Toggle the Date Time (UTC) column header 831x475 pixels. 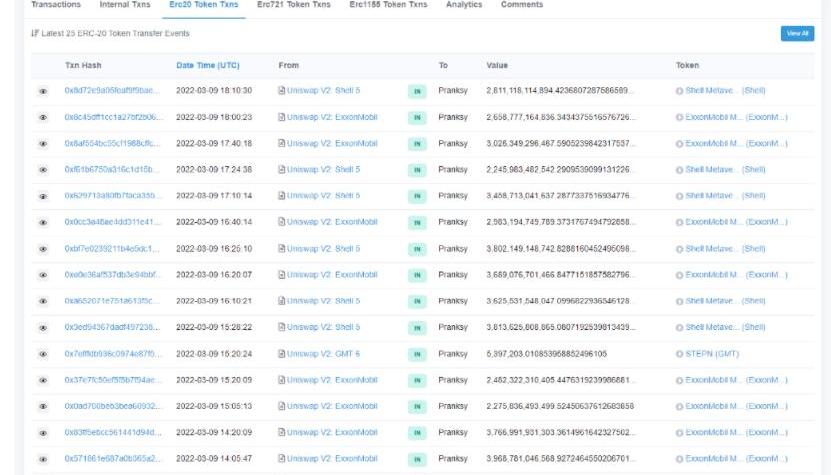click(x=207, y=65)
